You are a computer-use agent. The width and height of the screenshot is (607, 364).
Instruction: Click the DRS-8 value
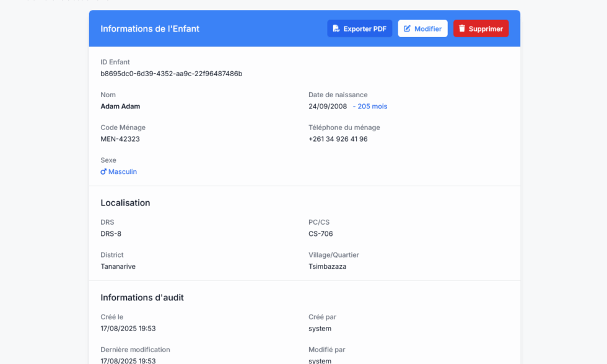[x=111, y=234]
